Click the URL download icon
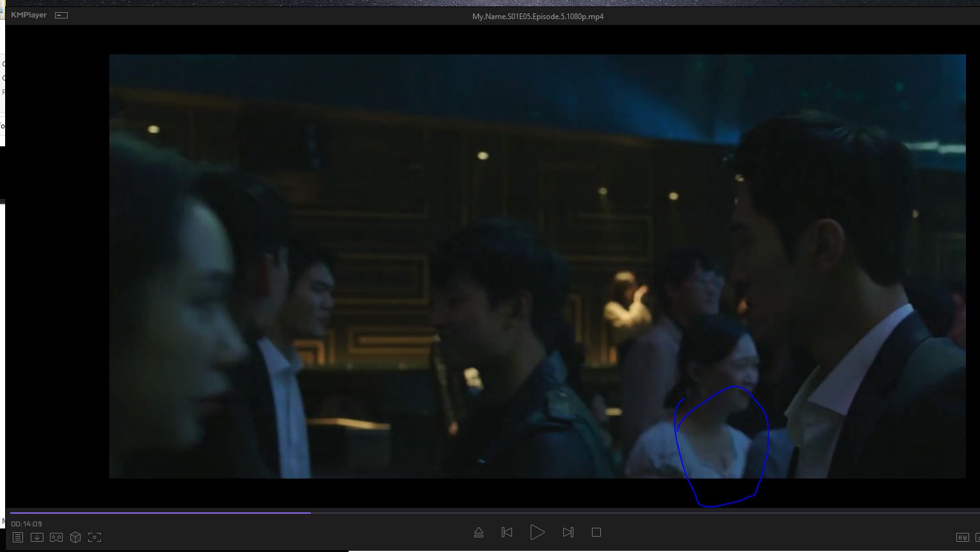Image resolution: width=980 pixels, height=552 pixels. [x=37, y=537]
